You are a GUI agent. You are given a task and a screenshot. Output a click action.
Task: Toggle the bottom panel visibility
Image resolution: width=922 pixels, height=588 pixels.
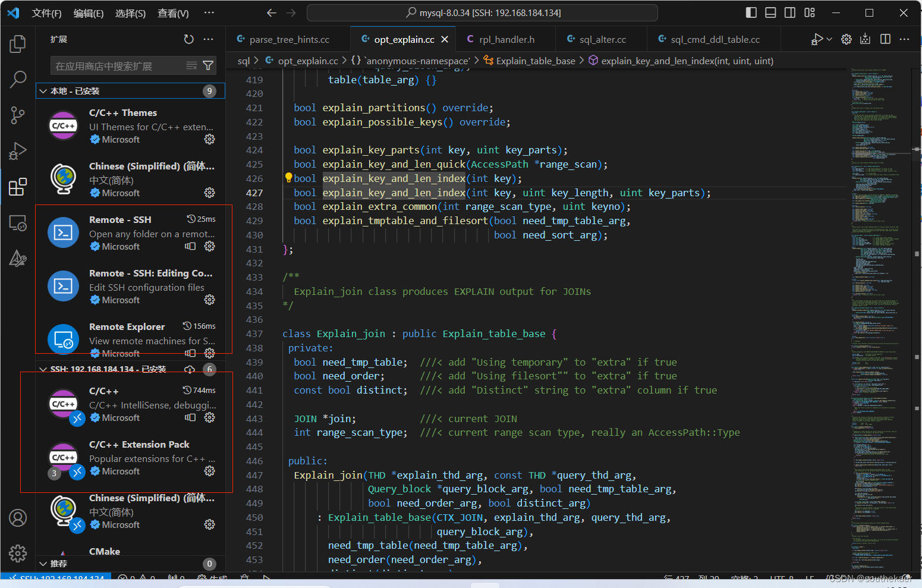(770, 12)
